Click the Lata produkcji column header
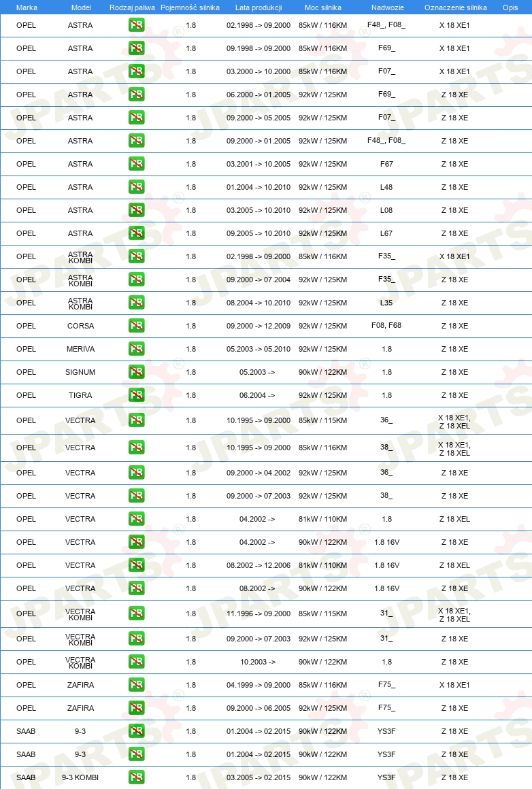This screenshot has height=789, width=532. (x=259, y=7)
